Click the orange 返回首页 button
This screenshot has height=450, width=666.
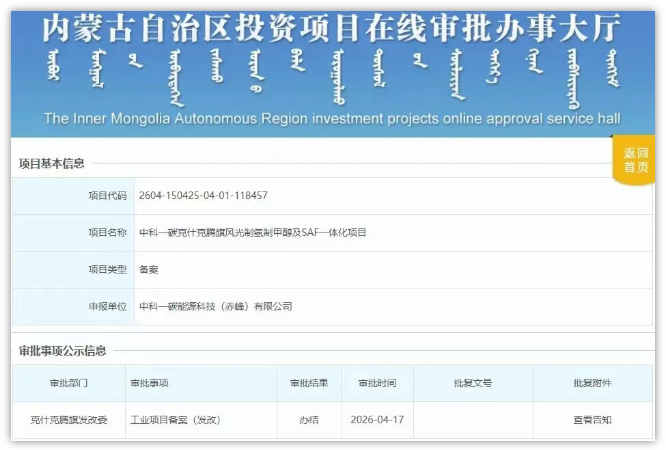(x=636, y=160)
